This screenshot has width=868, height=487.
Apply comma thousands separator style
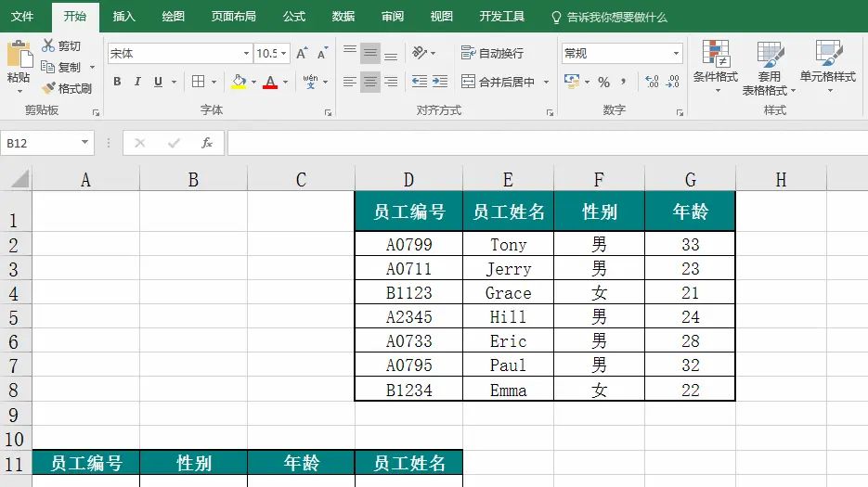pyautogui.click(x=623, y=82)
